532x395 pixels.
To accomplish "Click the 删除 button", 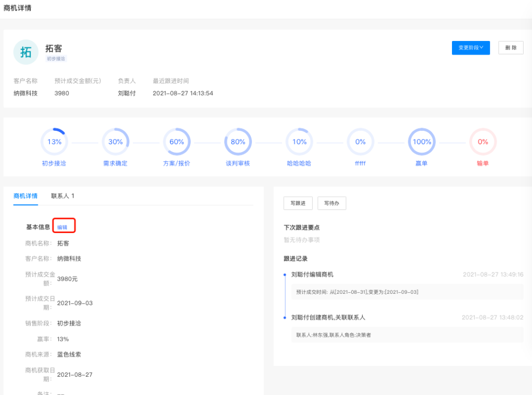I will click(x=510, y=48).
